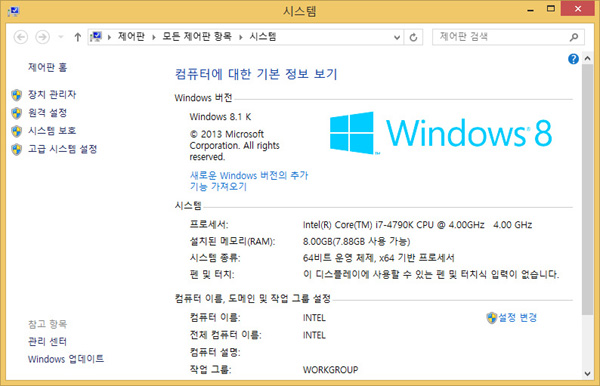Click the shield icon beside 시스템 보호
Screen dimensions: 600x386
pyautogui.click(x=16, y=131)
